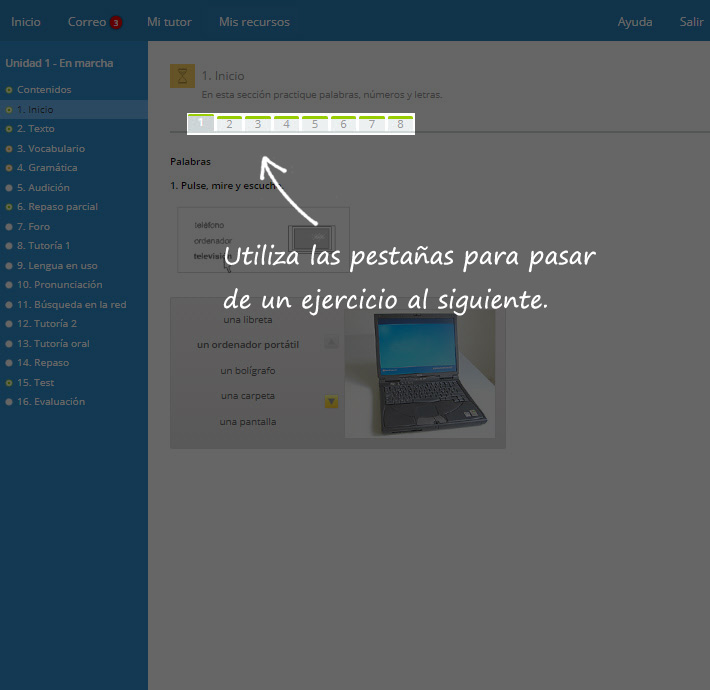
Task: Select 10. Pronunciación in sidebar
Action: (x=59, y=285)
